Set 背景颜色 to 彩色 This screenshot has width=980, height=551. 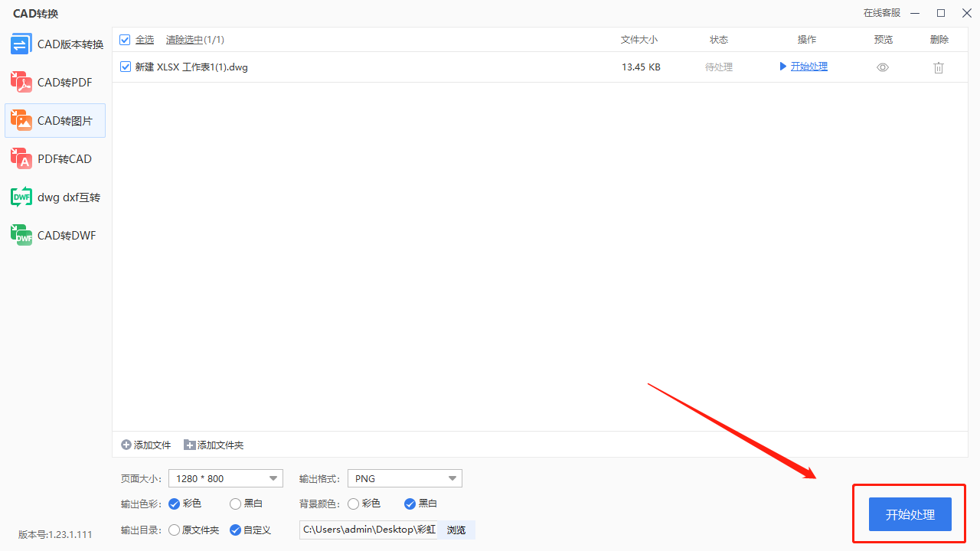coord(353,504)
